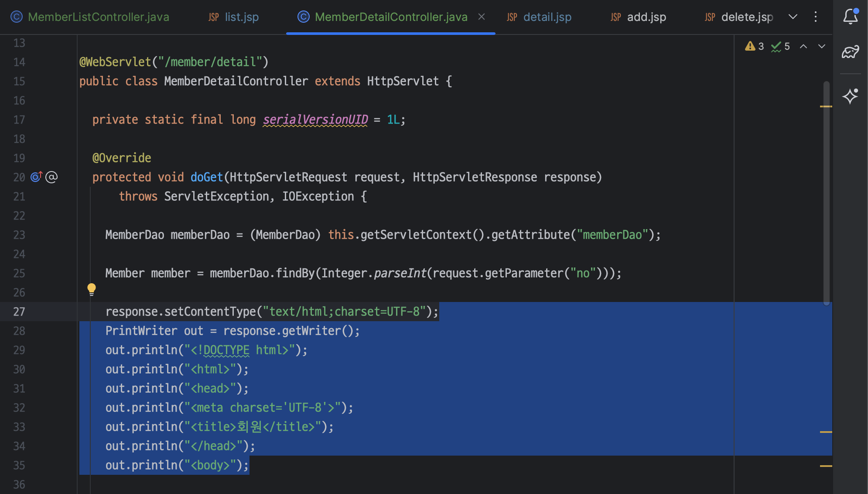Click the yellow warning count indicator

754,46
